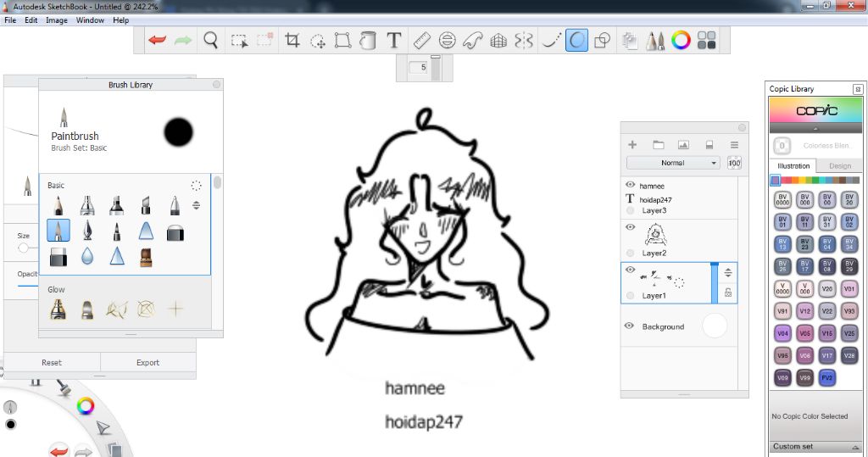
Task: Open the Copic Library squares icon
Action: coord(706,41)
